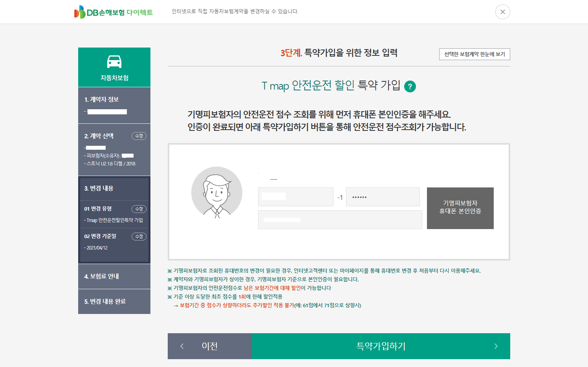Open the green question mark help icon
Viewport: 588px width, 367px height.
pyautogui.click(x=410, y=86)
